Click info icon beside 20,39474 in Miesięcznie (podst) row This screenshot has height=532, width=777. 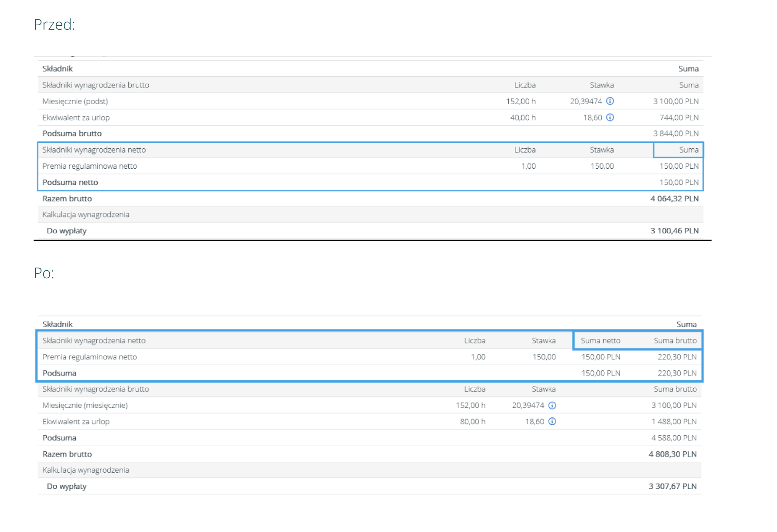point(610,101)
